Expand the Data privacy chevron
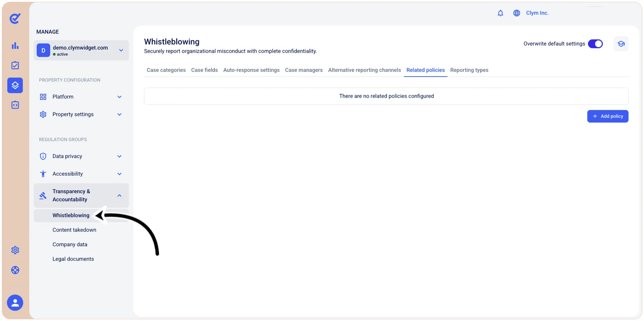The width and height of the screenshot is (644, 321). click(x=119, y=156)
